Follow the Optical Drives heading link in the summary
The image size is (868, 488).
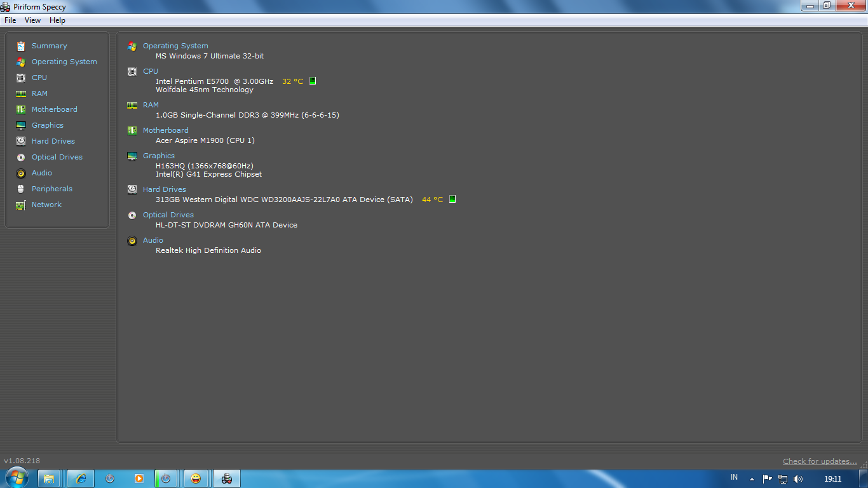click(x=168, y=215)
